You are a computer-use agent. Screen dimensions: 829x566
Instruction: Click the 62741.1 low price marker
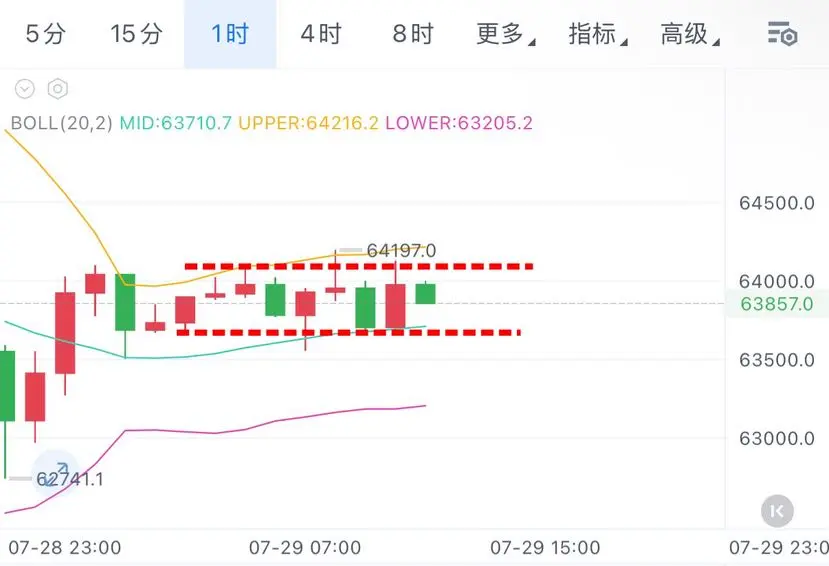click(70, 479)
